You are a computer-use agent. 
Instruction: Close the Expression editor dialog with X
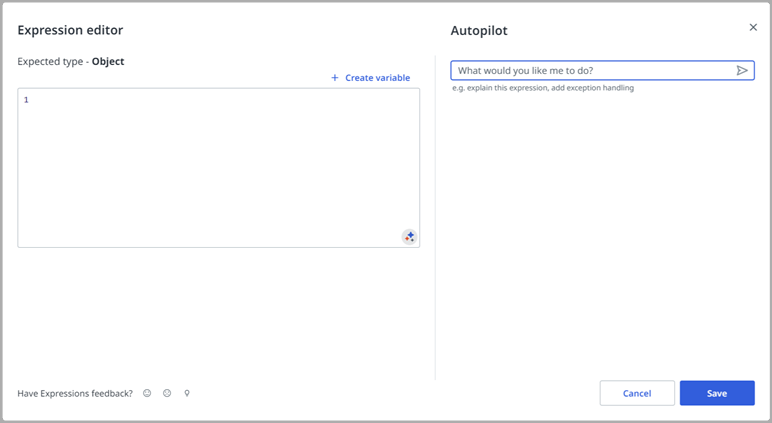click(x=753, y=28)
